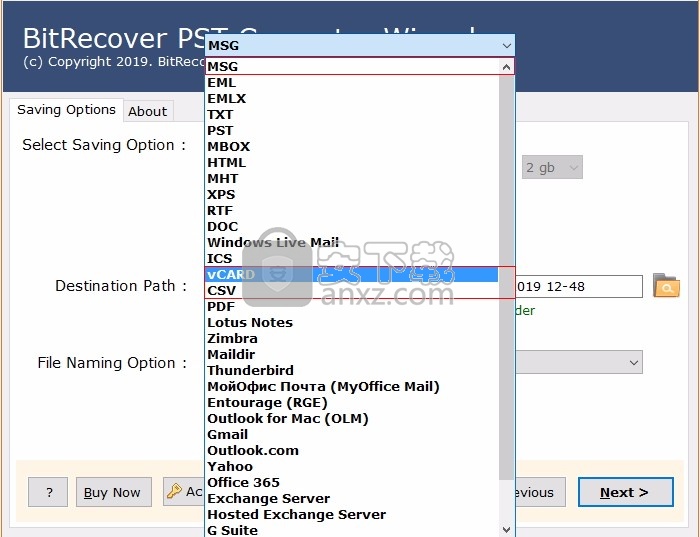This screenshot has width=700, height=537.
Task: Choose EML from the format list
Action: click(352, 83)
